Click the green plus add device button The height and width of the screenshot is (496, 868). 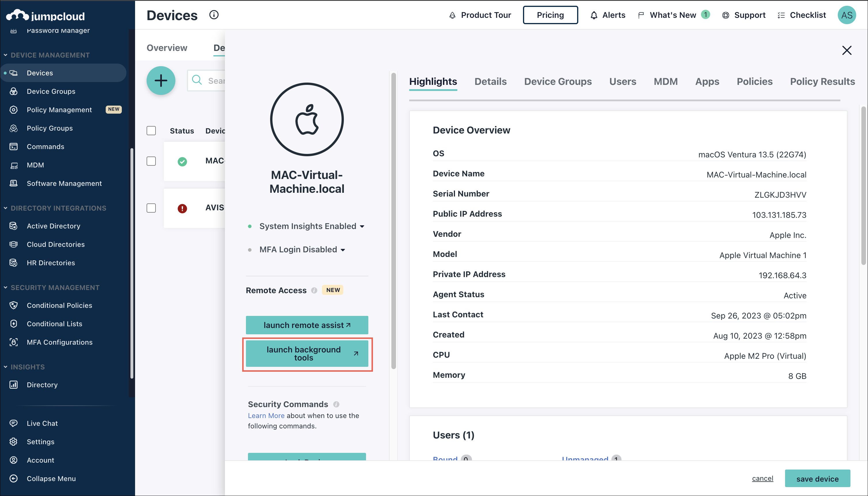click(161, 81)
